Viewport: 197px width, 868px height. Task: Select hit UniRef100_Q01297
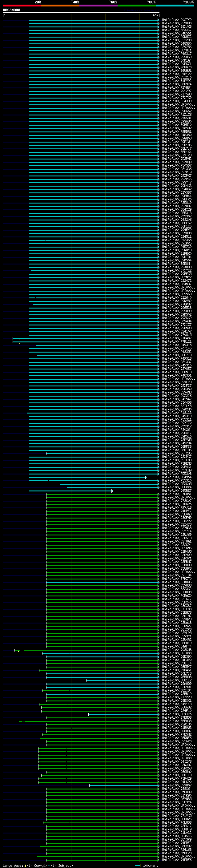[177, 91]
